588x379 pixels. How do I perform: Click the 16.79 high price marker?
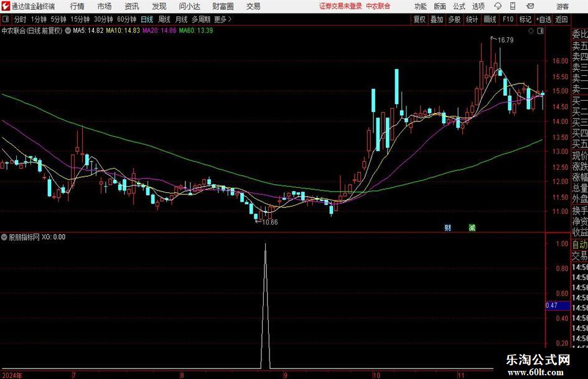click(x=505, y=40)
